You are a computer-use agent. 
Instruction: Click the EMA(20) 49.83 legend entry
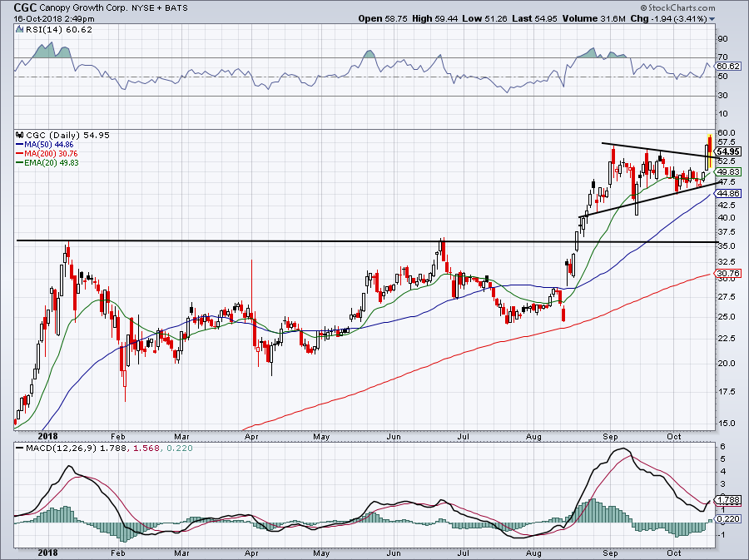pos(52,163)
